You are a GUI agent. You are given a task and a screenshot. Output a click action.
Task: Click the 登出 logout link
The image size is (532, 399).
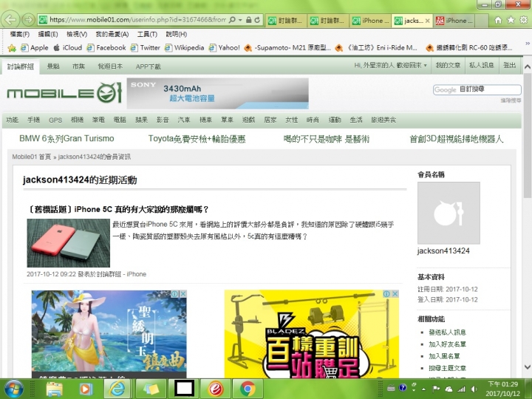coord(509,65)
